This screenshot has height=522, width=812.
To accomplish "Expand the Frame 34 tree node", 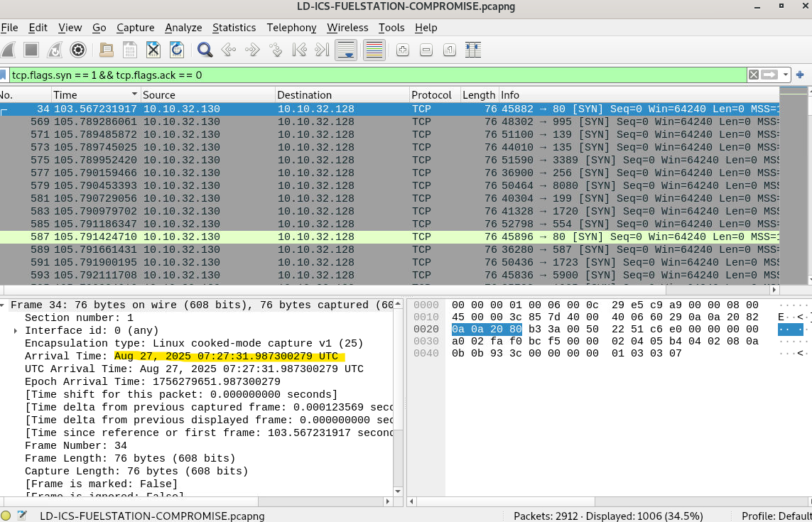I will pos(4,305).
